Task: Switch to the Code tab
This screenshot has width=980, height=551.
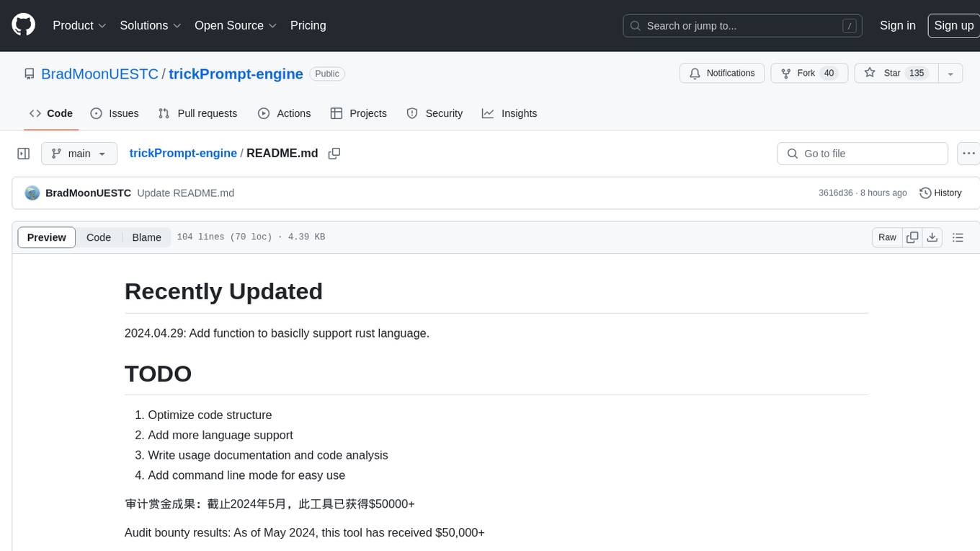Action: 51,113
